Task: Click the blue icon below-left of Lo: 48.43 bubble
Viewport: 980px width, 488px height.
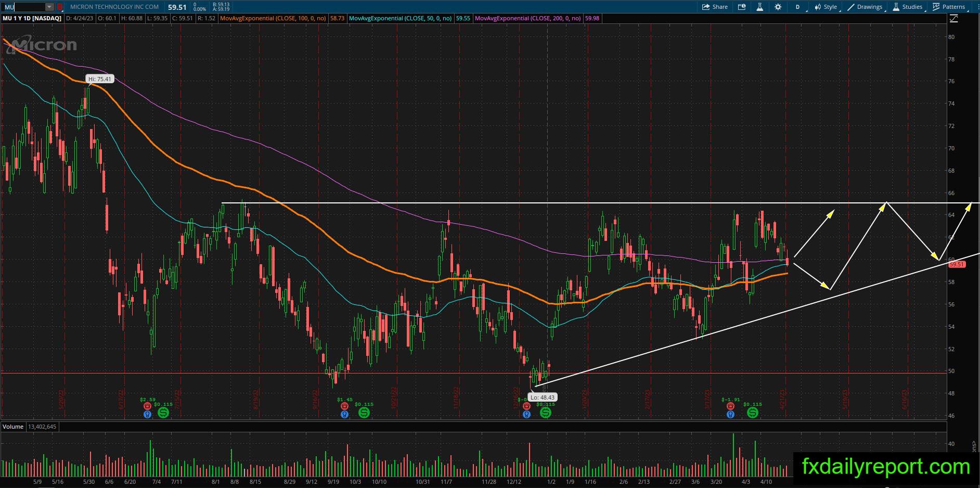Action: [x=526, y=415]
